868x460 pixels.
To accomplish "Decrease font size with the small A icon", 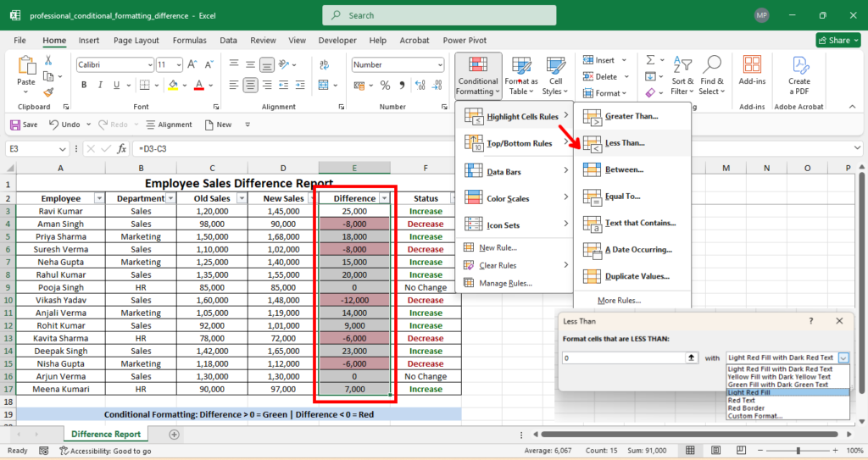I will [209, 64].
